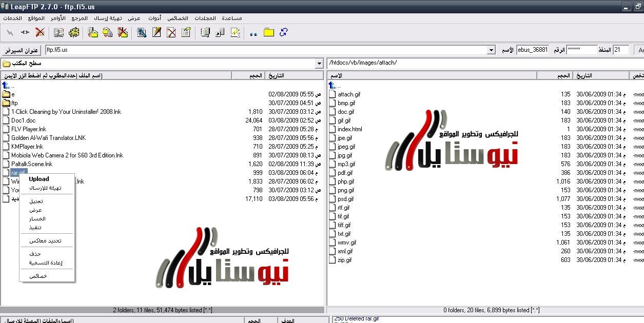Click the lightning bolt document toolbar icon
This screenshot has height=323, width=644.
[x=235, y=32]
